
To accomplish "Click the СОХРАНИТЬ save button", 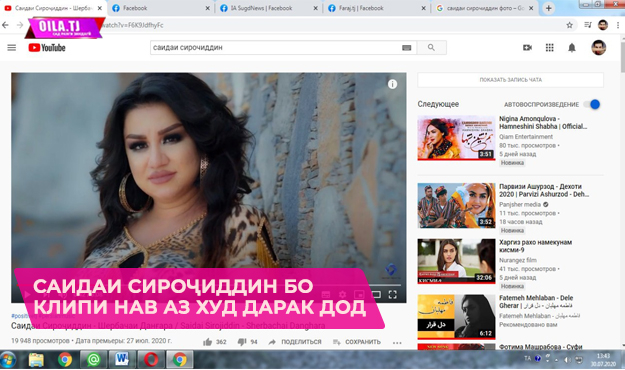I will [x=357, y=342].
